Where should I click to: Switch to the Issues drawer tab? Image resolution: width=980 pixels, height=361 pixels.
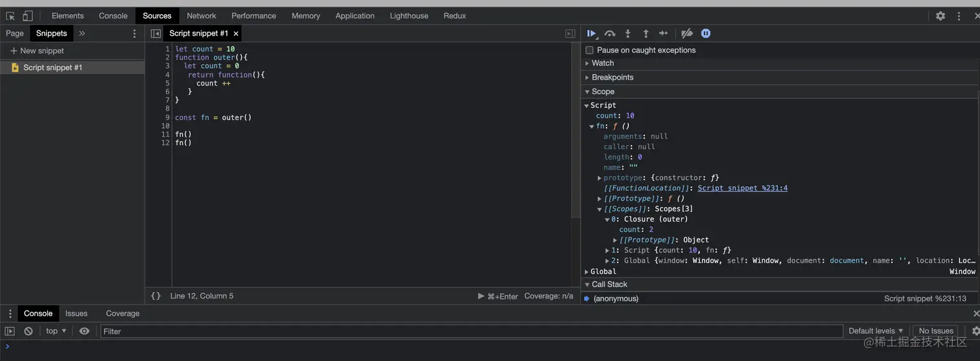76,314
